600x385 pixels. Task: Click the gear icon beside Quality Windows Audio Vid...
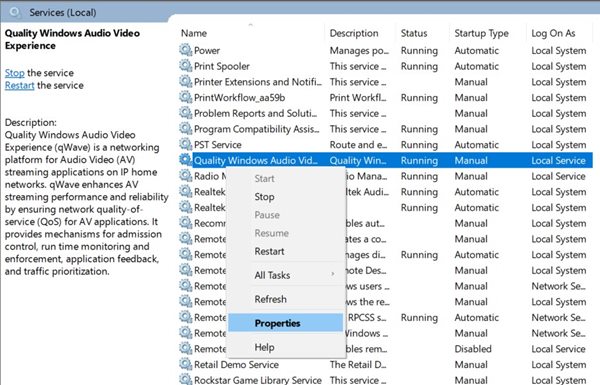click(x=186, y=160)
